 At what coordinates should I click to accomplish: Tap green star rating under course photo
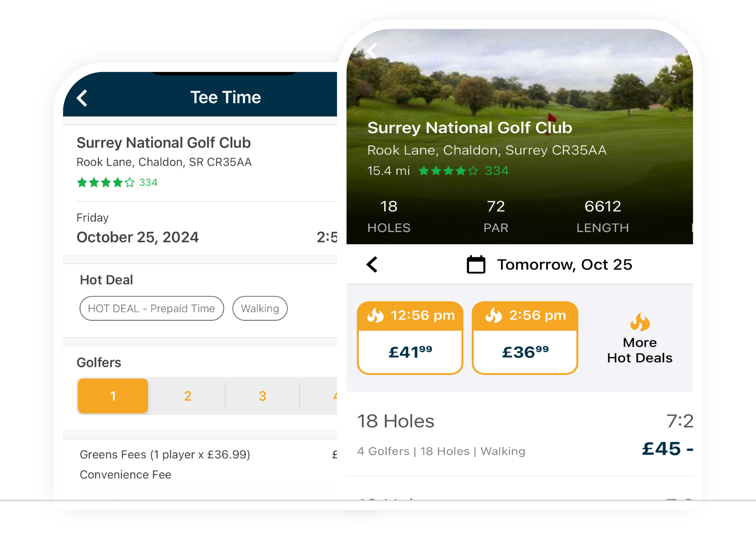[x=448, y=171]
